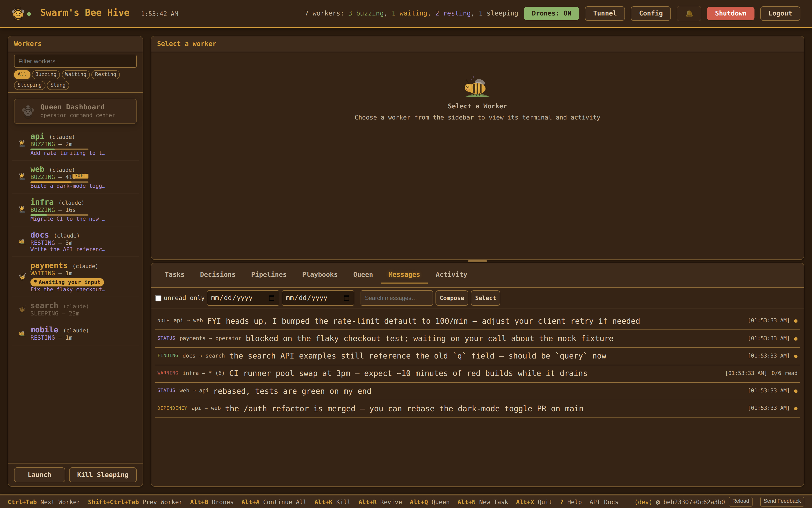Image resolution: width=812 pixels, height=508 pixels.
Task: Click the infra worker progress bar
Action: tap(59, 215)
